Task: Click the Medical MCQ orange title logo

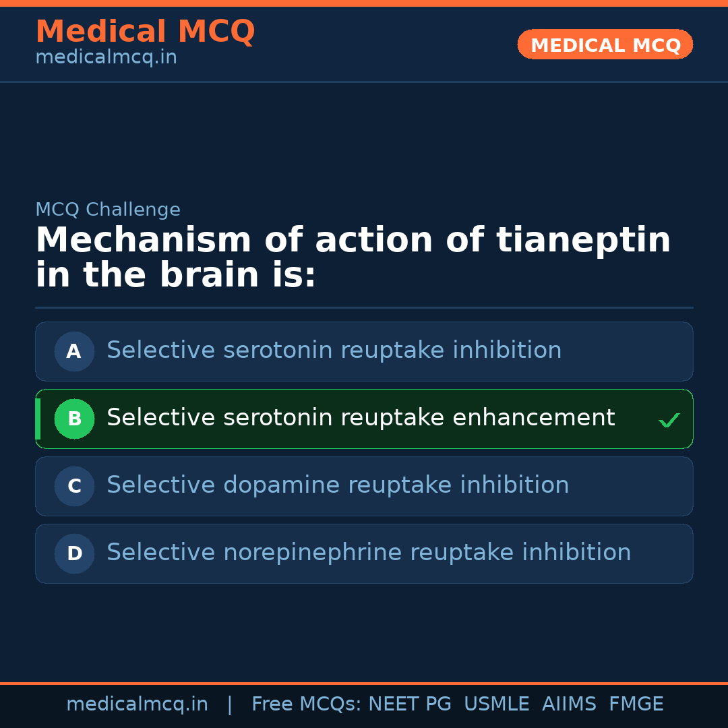Action: click(145, 32)
